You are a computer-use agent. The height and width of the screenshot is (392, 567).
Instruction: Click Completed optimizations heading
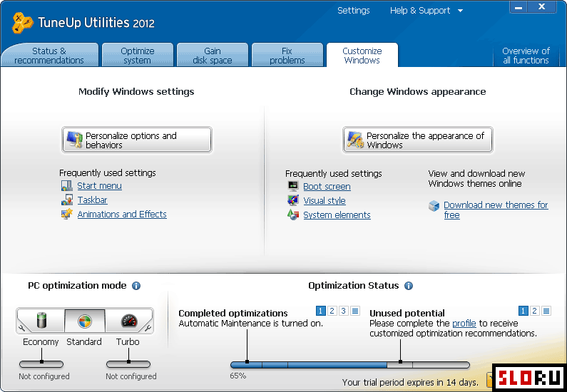coord(233,313)
